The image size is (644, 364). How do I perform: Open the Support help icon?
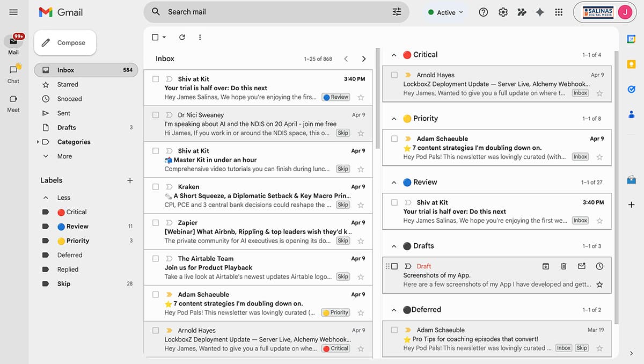tap(483, 12)
